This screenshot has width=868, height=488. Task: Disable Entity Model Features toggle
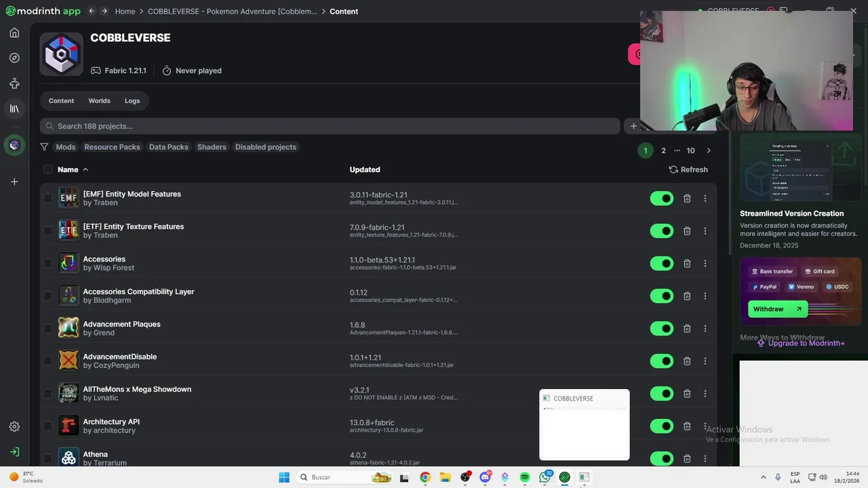pyautogui.click(x=662, y=198)
